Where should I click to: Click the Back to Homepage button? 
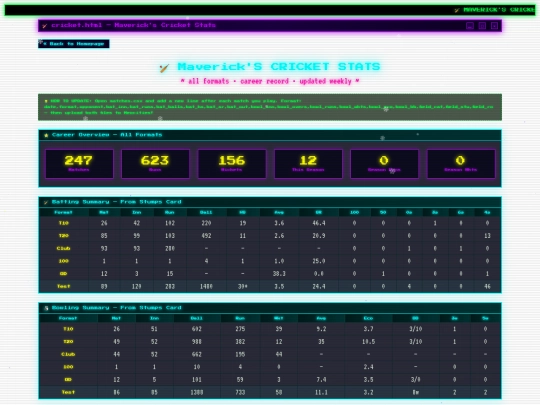coord(74,44)
